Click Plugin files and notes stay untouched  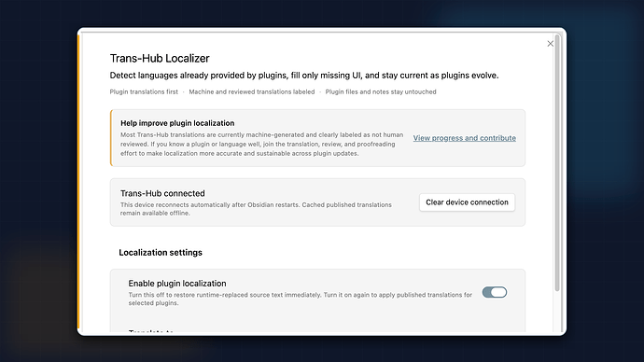click(381, 92)
